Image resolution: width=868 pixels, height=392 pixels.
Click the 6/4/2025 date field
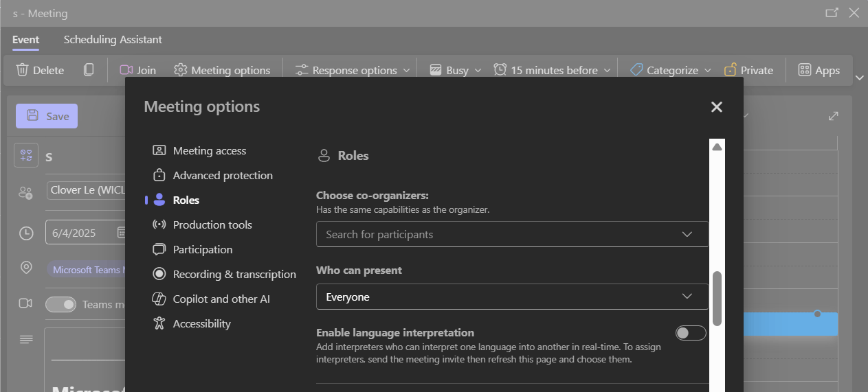pos(85,232)
